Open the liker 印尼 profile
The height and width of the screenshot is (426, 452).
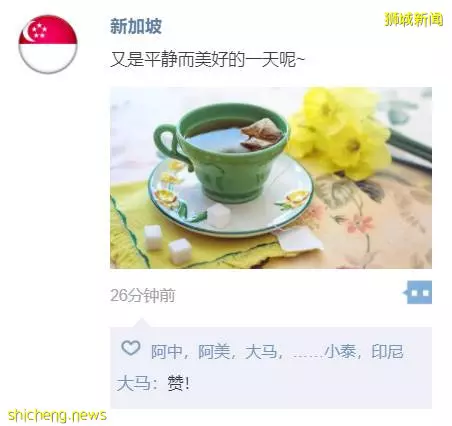point(388,352)
